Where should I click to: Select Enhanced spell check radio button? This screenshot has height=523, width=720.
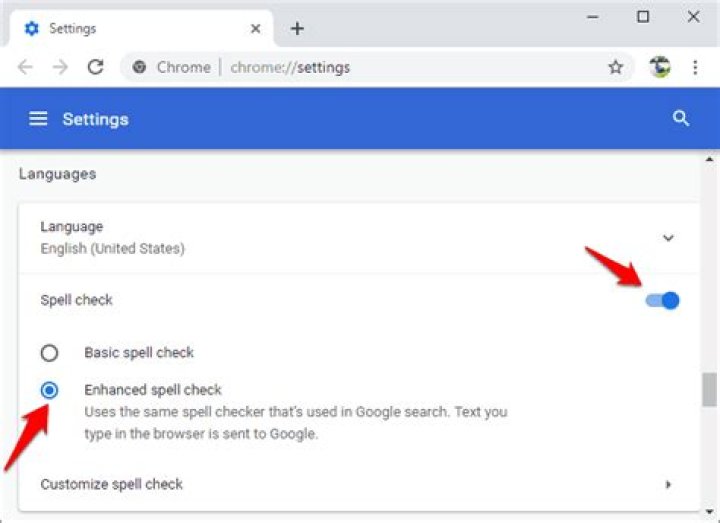49,390
